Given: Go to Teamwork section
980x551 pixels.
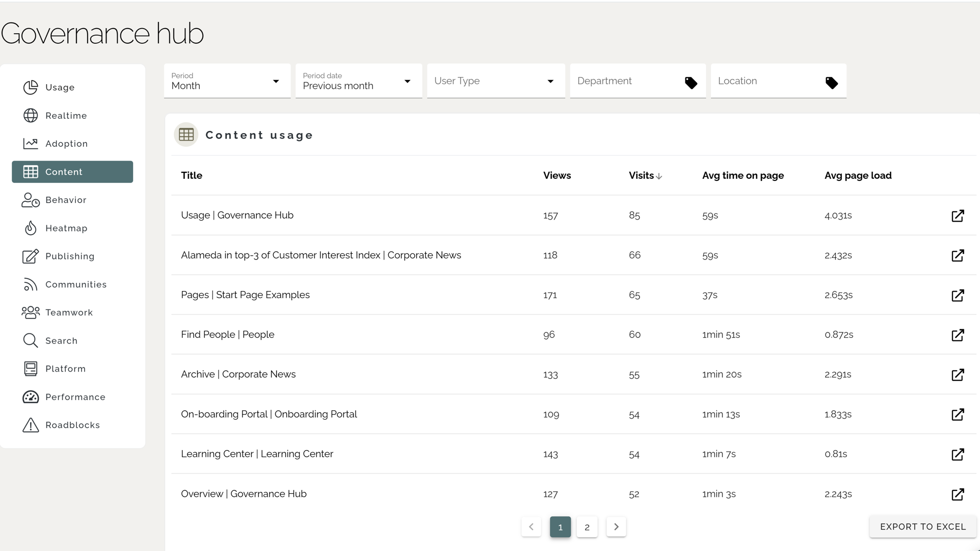Looking at the screenshot, I should click(x=72, y=312).
